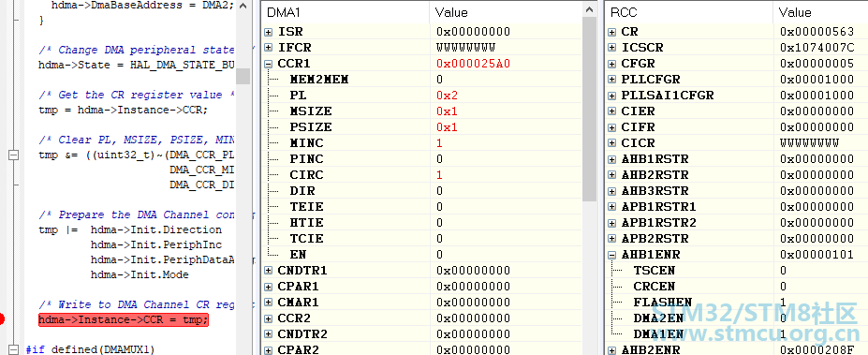Expand the ISR register in DMA1
This screenshot has width=868, height=355.
(269, 32)
